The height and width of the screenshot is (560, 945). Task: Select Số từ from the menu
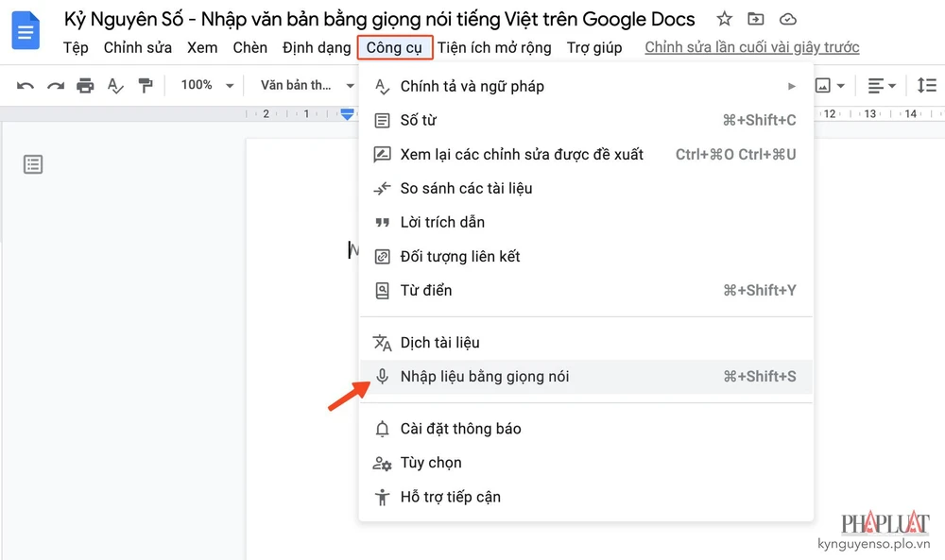[x=421, y=120]
